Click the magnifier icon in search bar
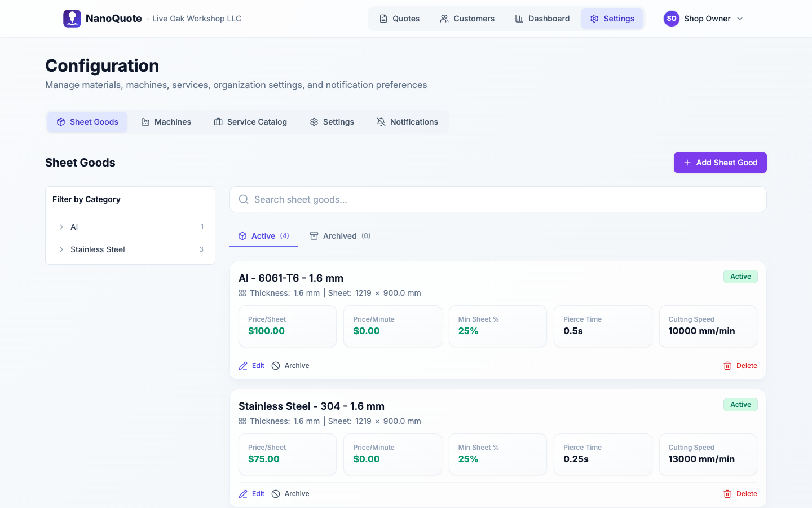This screenshot has width=812, height=508. [244, 199]
